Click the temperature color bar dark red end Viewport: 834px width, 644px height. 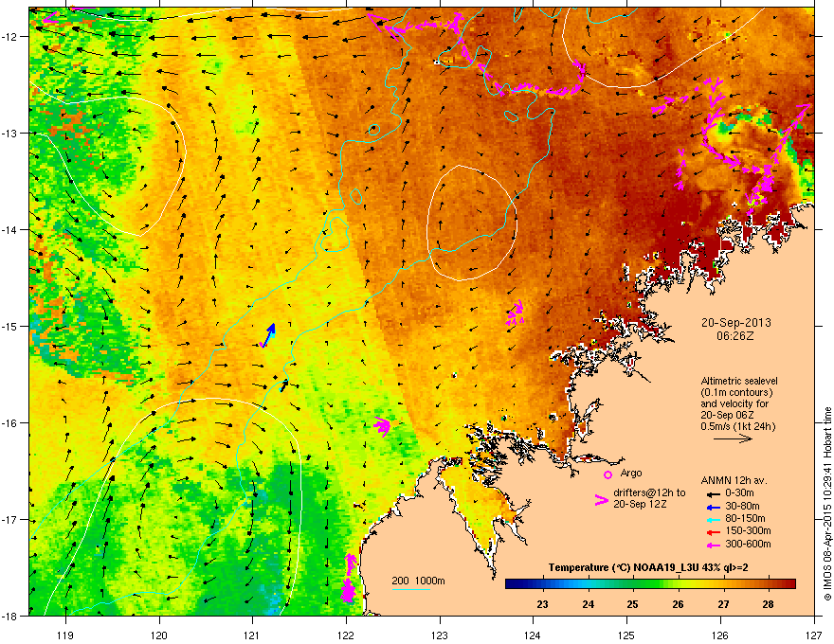[789, 584]
